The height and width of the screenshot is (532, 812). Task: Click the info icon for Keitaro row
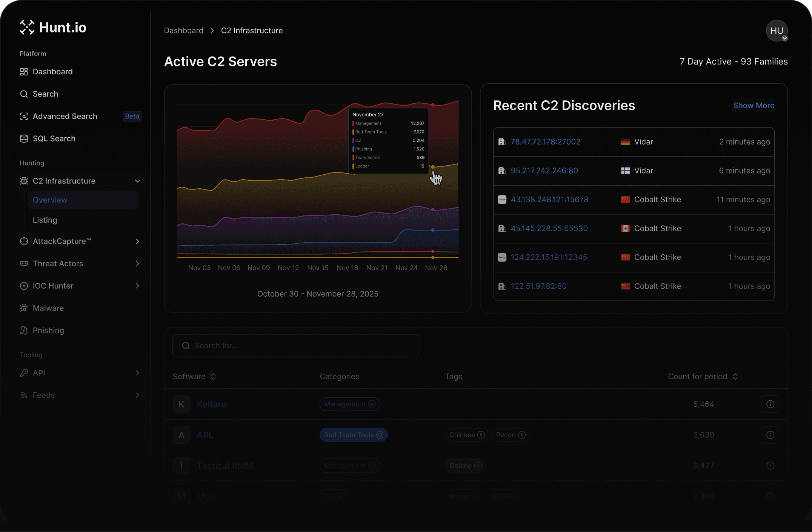(770, 404)
